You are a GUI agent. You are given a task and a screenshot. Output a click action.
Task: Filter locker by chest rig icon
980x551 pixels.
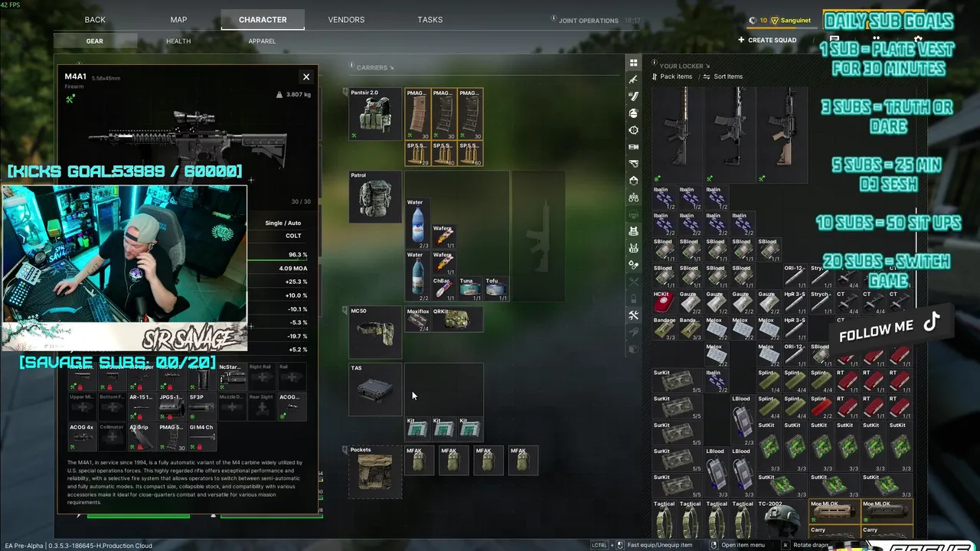pyautogui.click(x=633, y=248)
